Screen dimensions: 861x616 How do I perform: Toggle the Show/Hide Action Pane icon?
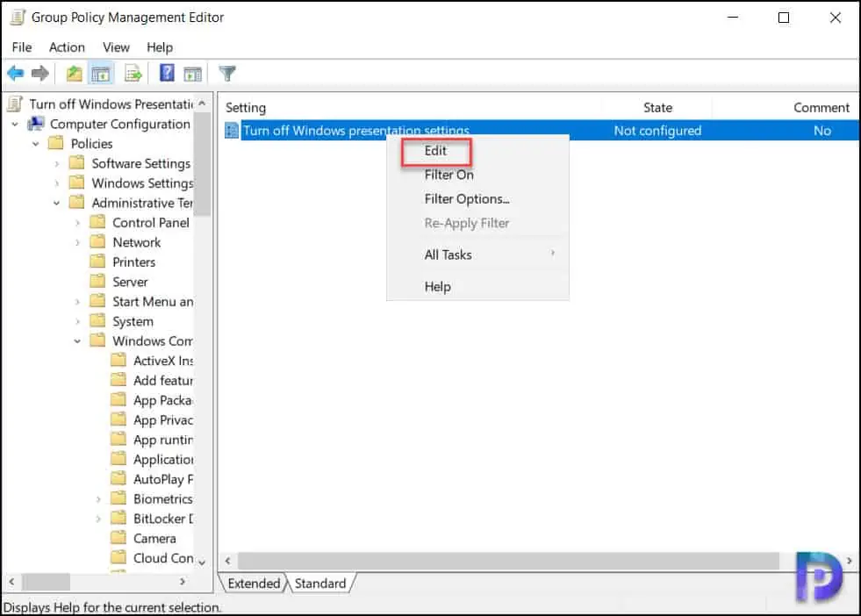coord(193,74)
